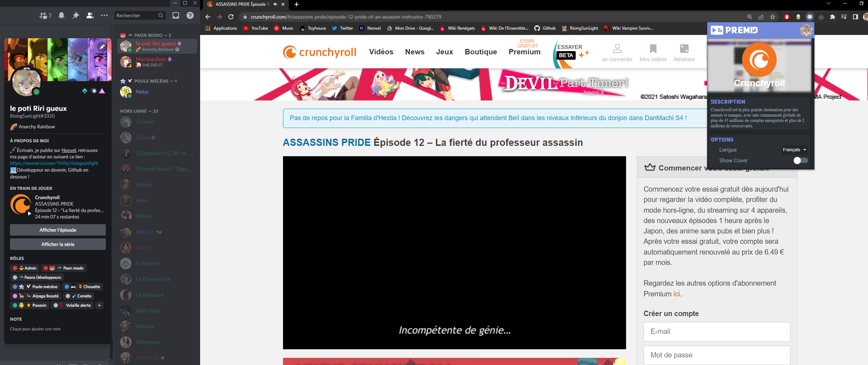Open the browser extensions puzzle icon
The height and width of the screenshot is (365, 868).
click(833, 17)
